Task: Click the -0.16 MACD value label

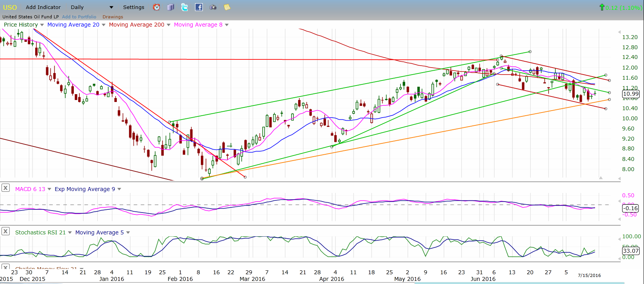Action: (630, 208)
